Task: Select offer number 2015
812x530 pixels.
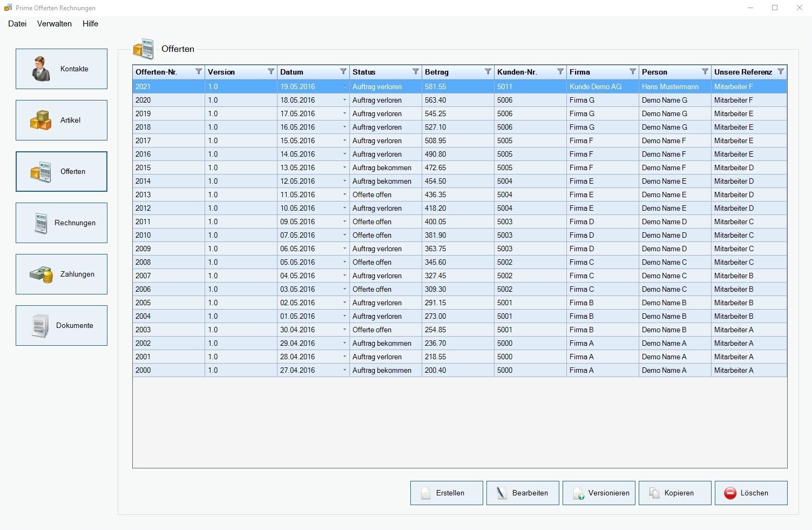Action: [169, 167]
